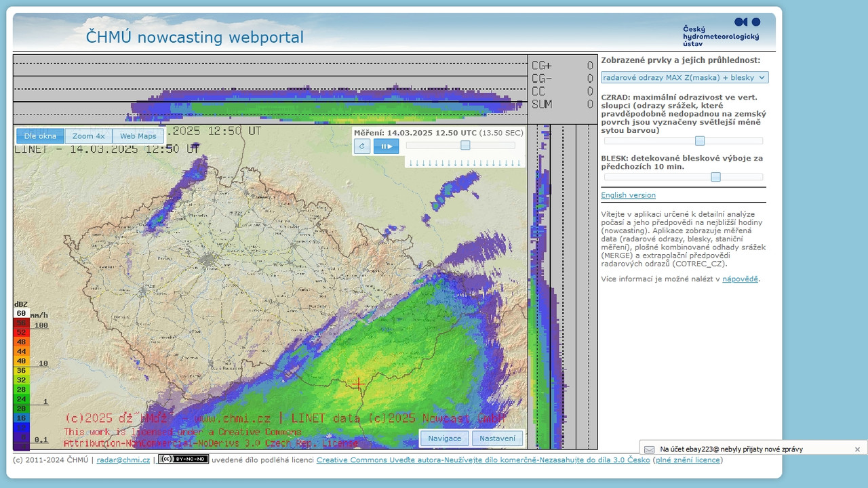Click the radar@chmi.cz email link
Viewport: 868px width, 488px height.
(x=123, y=460)
